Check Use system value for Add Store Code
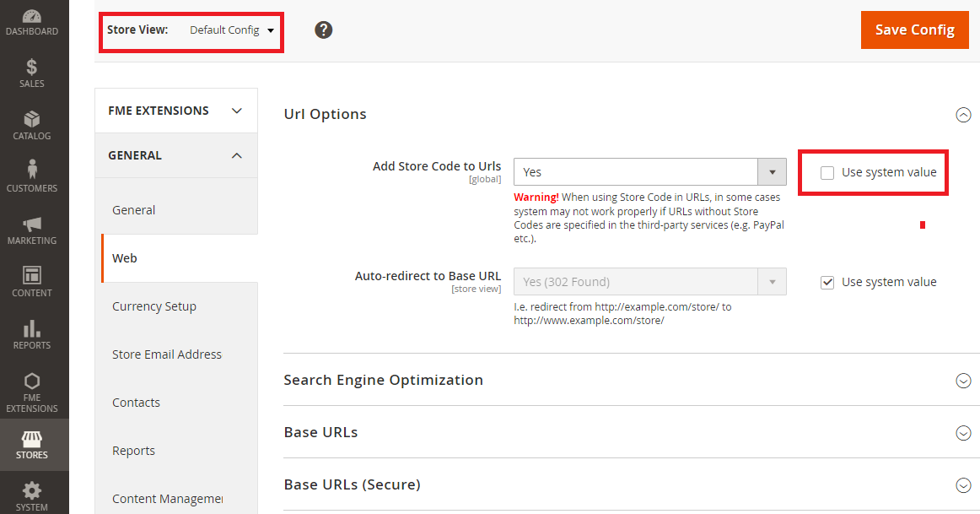 click(827, 173)
